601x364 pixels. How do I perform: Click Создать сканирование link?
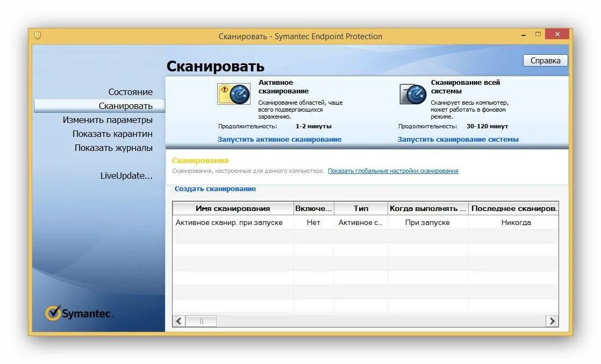tap(215, 188)
